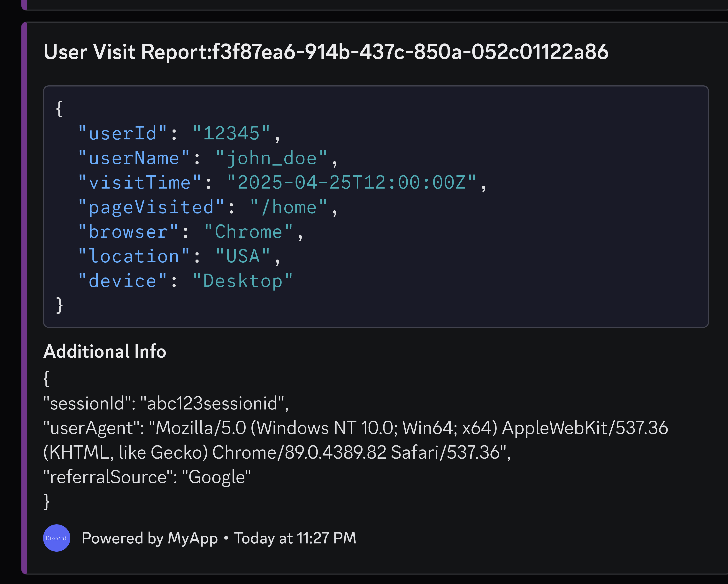
Task: Click the Additional Info heading
Action: click(x=105, y=351)
